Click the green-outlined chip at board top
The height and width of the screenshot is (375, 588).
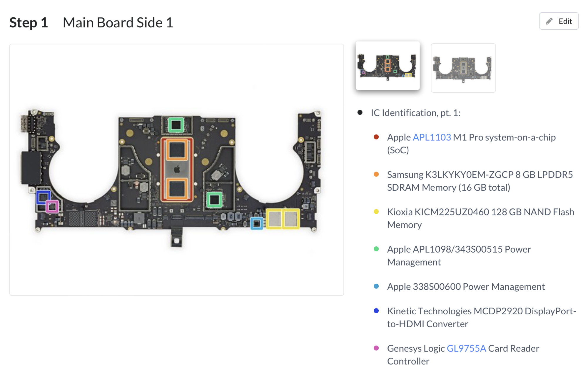176,125
